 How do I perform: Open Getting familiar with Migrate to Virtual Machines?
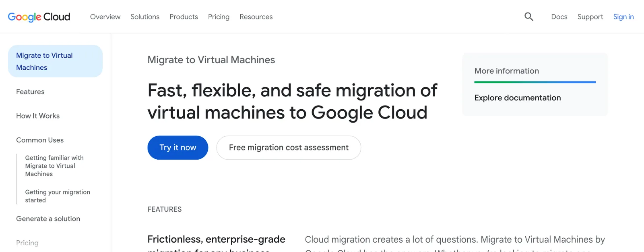[x=54, y=166]
